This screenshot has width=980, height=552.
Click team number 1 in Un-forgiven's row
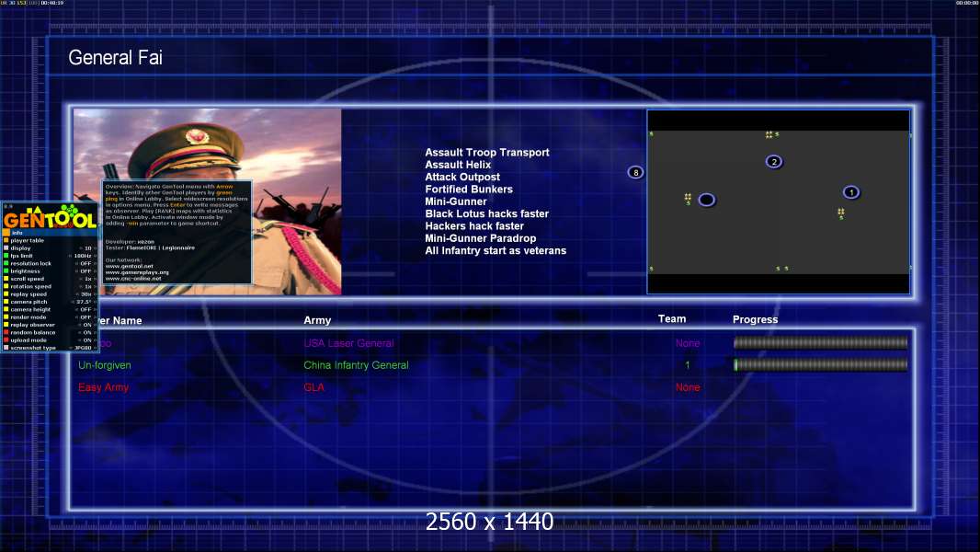[688, 365]
